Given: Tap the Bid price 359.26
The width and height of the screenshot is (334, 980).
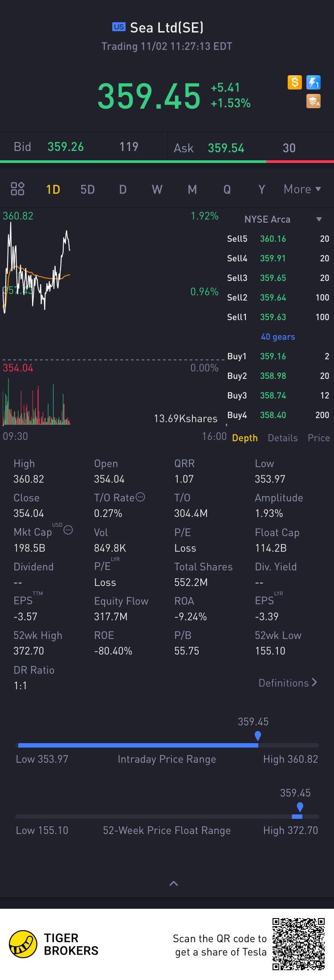Looking at the screenshot, I should [x=65, y=147].
